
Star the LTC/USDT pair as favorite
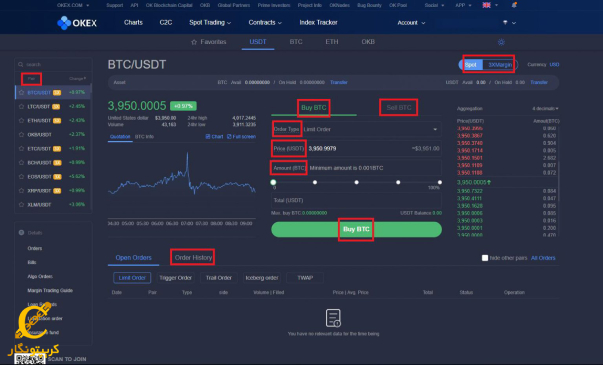point(22,107)
